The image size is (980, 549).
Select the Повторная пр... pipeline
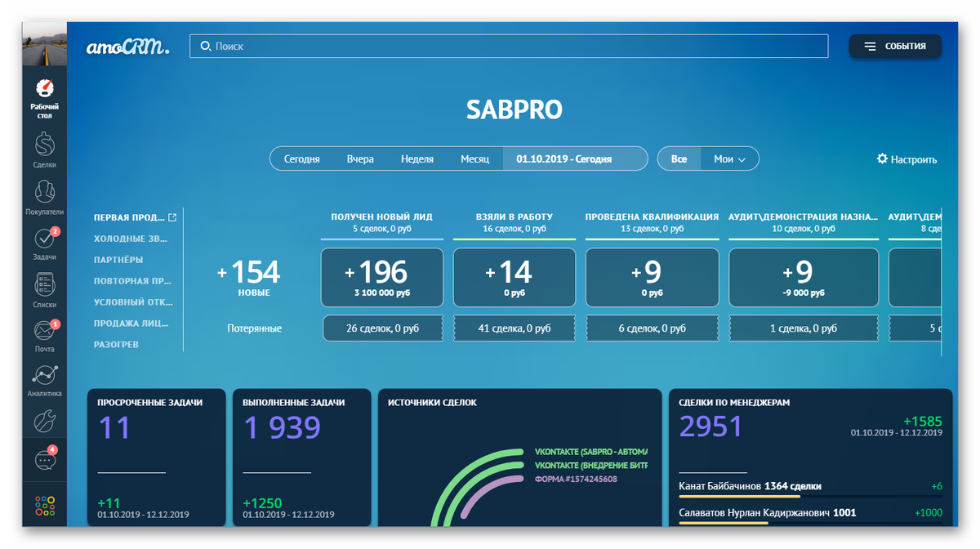[133, 281]
